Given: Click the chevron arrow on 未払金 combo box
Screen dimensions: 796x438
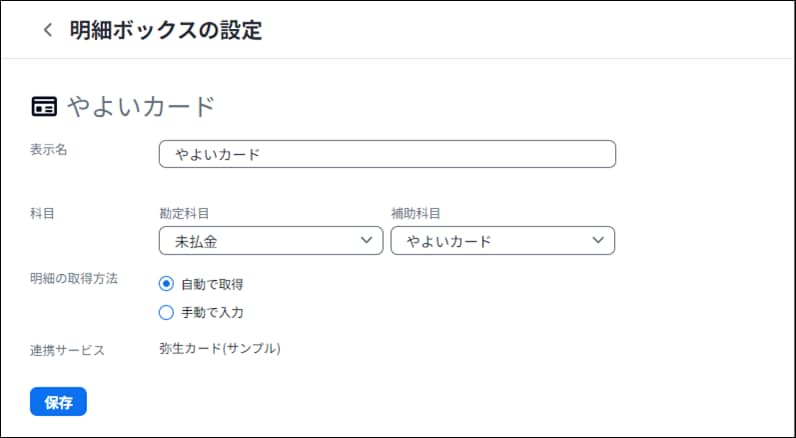Looking at the screenshot, I should pyautogui.click(x=366, y=240).
